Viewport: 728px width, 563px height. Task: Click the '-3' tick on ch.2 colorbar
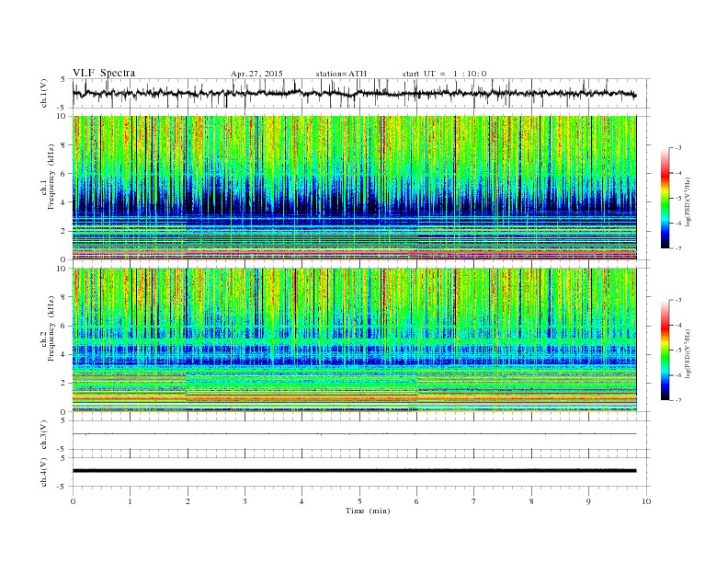point(678,300)
